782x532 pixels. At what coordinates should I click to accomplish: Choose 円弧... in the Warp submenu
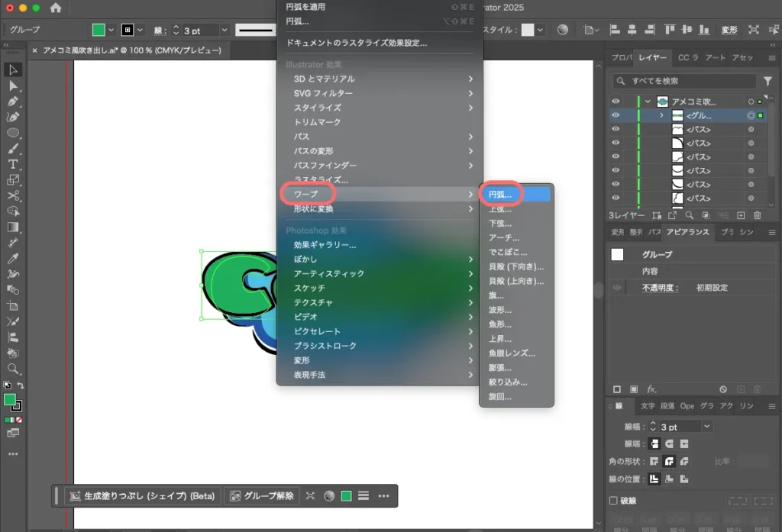[501, 195]
